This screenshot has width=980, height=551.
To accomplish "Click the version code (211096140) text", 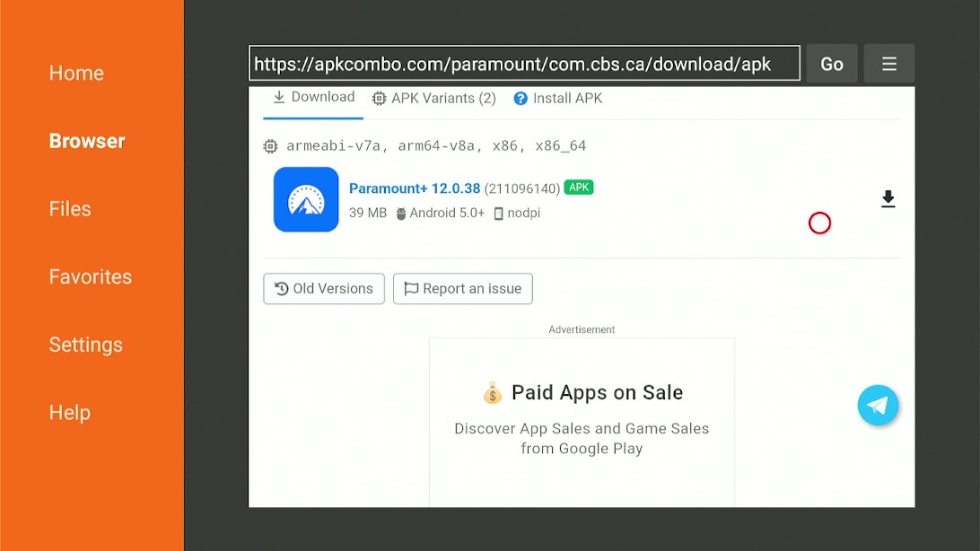I will click(522, 188).
